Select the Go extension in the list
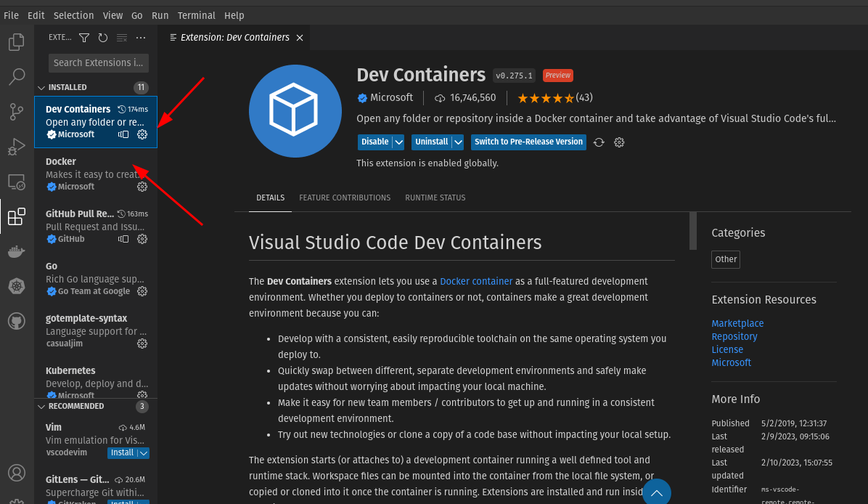The image size is (868, 504). [96, 279]
